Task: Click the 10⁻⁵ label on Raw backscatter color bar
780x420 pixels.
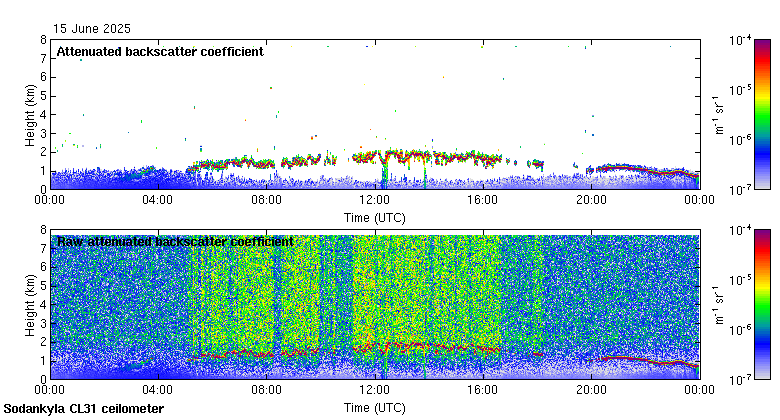Action: pos(740,280)
